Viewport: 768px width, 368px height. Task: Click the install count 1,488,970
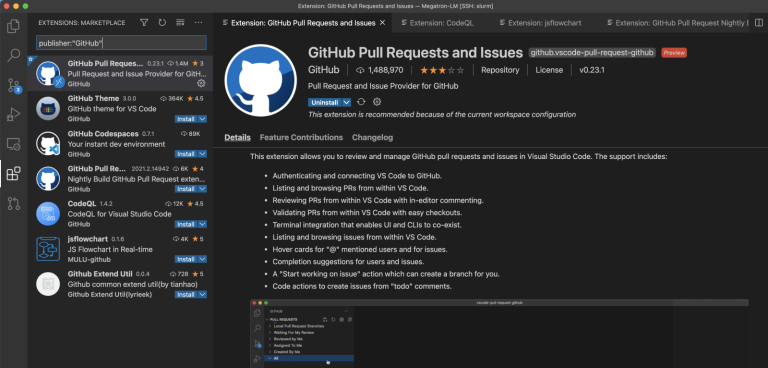coord(379,70)
